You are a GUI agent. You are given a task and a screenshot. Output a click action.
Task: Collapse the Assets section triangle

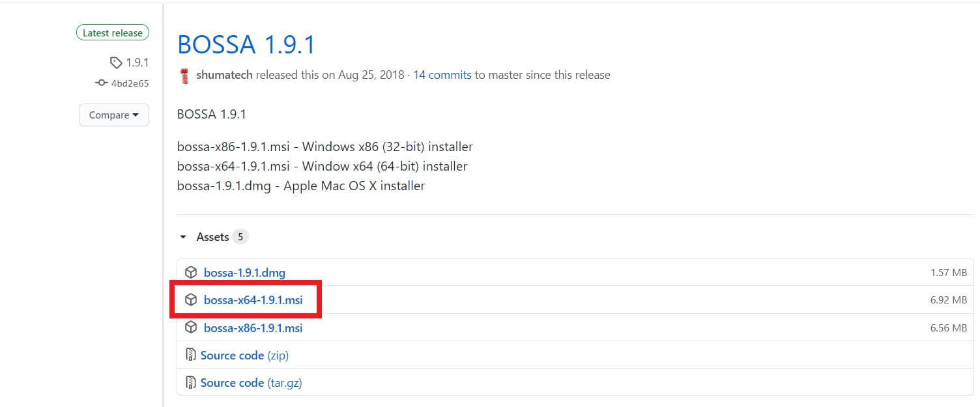(x=184, y=237)
